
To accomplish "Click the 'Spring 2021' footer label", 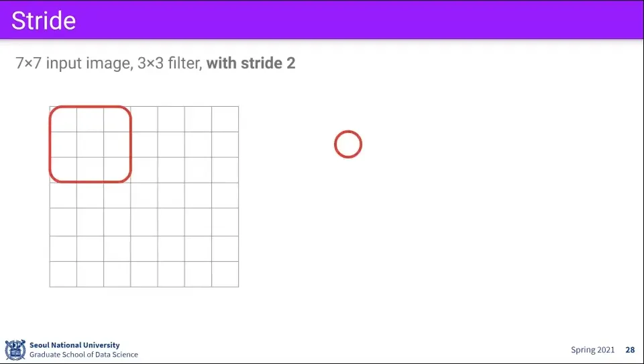I will pyautogui.click(x=592, y=350).
